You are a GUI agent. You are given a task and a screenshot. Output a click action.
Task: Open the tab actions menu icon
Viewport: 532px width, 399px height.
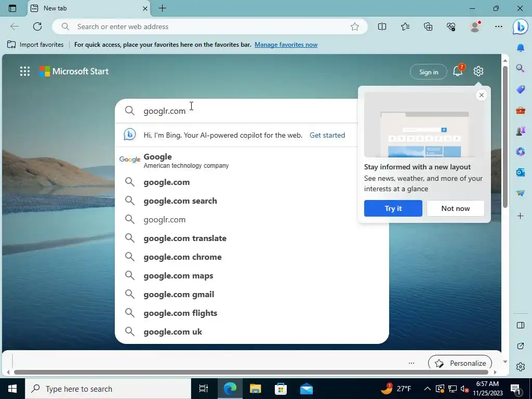pyautogui.click(x=12, y=8)
